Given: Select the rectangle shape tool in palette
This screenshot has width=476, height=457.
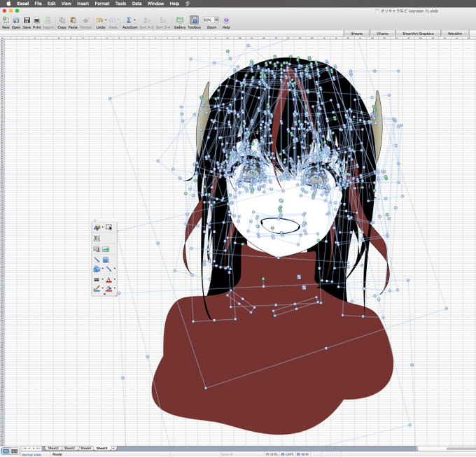Looking at the screenshot, I should click(x=106, y=260).
